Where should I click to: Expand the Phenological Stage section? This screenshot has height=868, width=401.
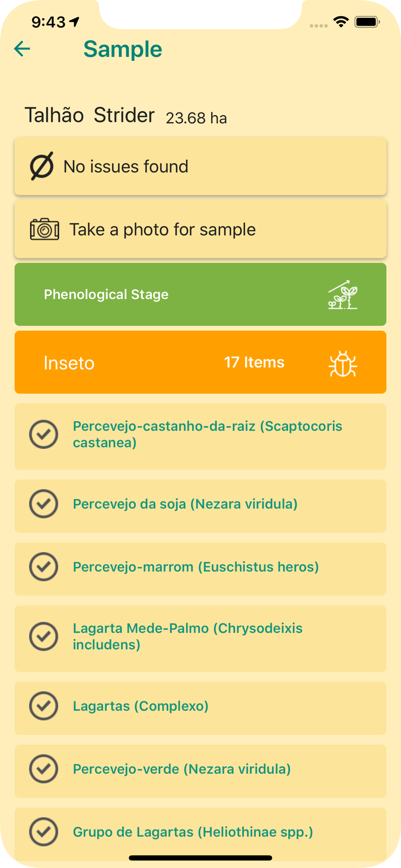click(106, 295)
